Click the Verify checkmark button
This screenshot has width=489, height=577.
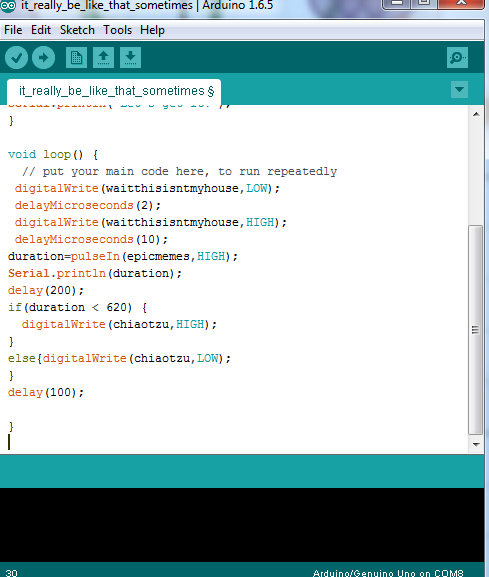16,57
